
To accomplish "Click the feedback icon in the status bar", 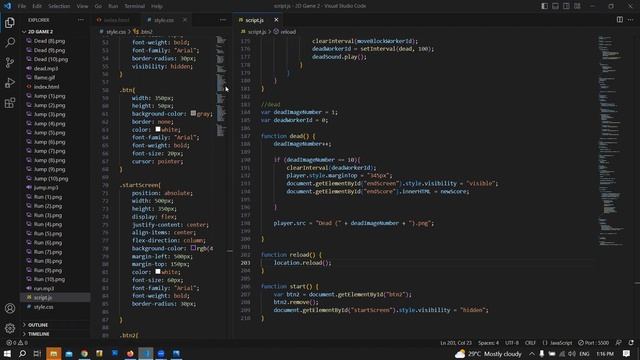I will tap(619, 343).
